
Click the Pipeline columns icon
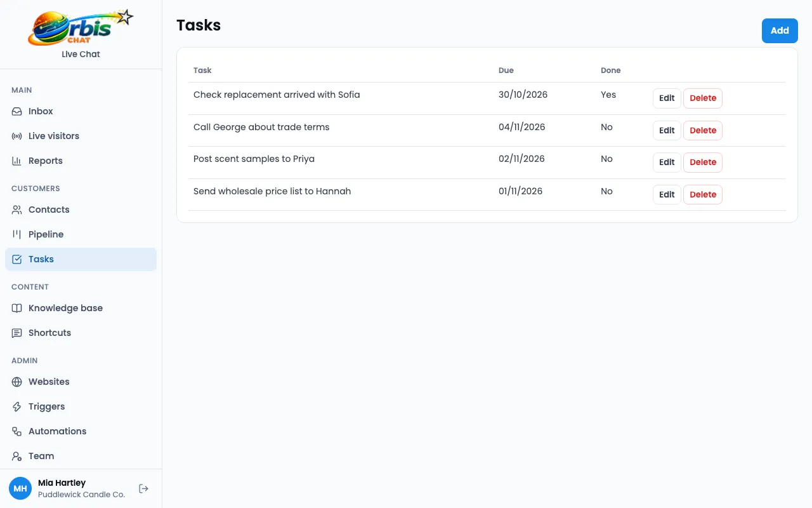point(17,234)
